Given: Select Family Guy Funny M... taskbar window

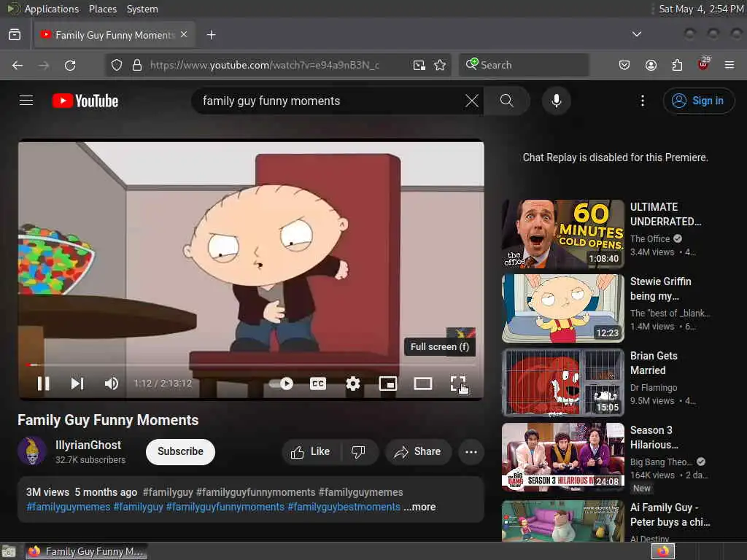Looking at the screenshot, I should pos(86,551).
